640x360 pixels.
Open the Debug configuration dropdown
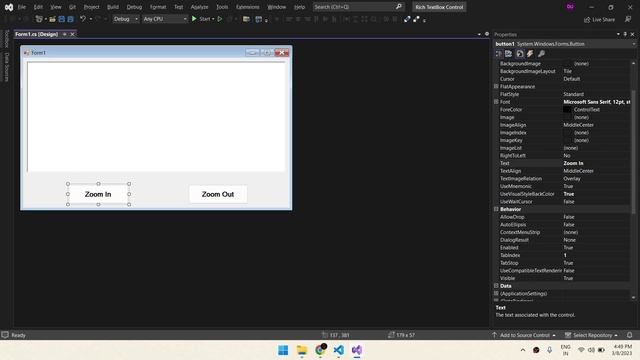(x=125, y=19)
